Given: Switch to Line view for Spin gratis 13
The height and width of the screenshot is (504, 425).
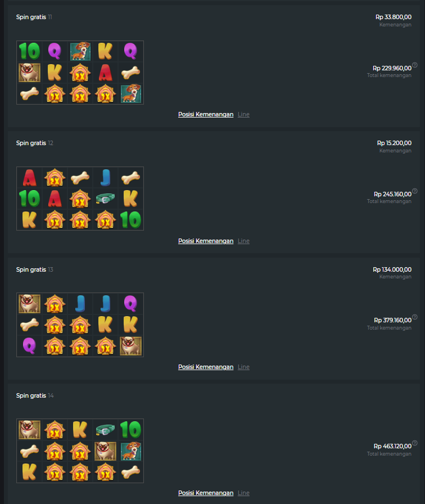Looking at the screenshot, I should pos(243,367).
